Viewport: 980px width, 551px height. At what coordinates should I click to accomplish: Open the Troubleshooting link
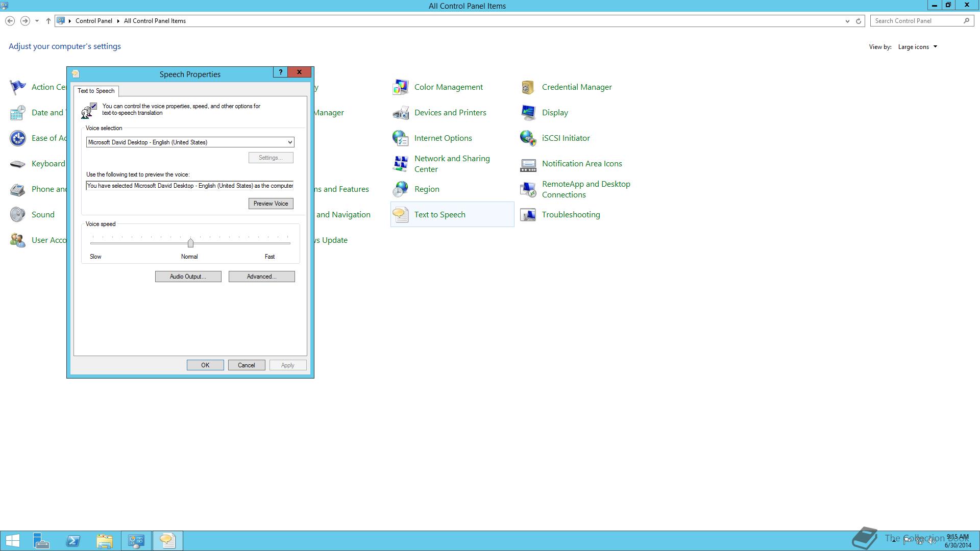pos(571,215)
